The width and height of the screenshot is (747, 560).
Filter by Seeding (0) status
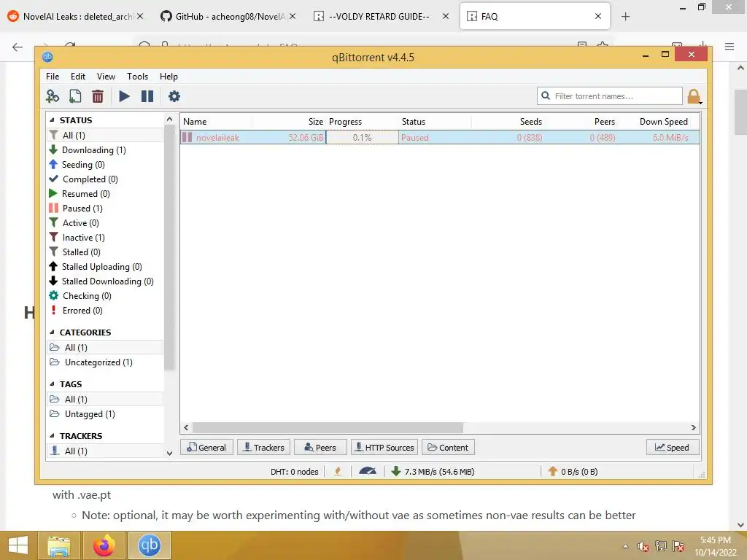click(105, 165)
